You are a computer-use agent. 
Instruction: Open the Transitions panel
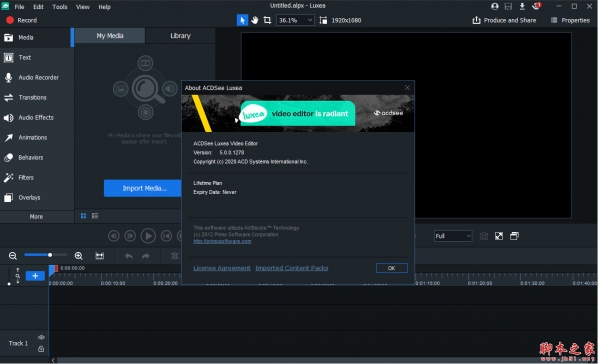pos(37,98)
